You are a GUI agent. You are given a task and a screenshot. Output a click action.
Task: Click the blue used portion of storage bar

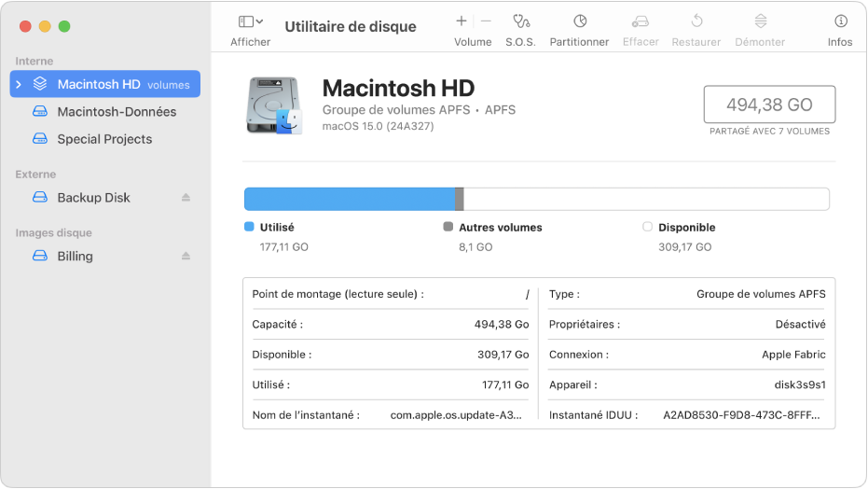350,199
